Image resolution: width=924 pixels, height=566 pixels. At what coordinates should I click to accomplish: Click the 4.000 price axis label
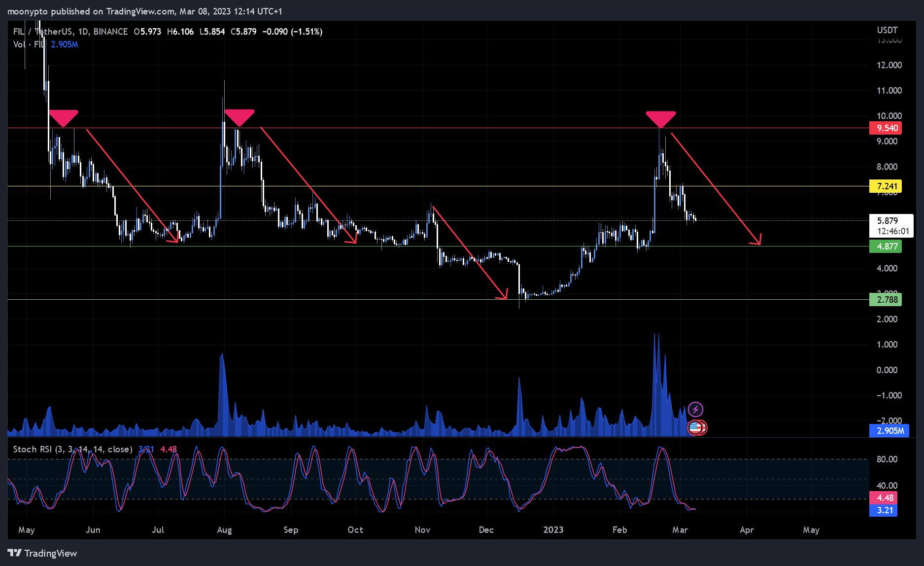tap(887, 268)
